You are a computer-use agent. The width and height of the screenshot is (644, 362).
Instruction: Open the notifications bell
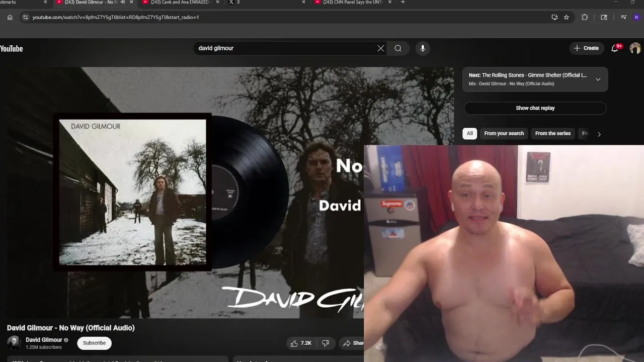click(615, 48)
